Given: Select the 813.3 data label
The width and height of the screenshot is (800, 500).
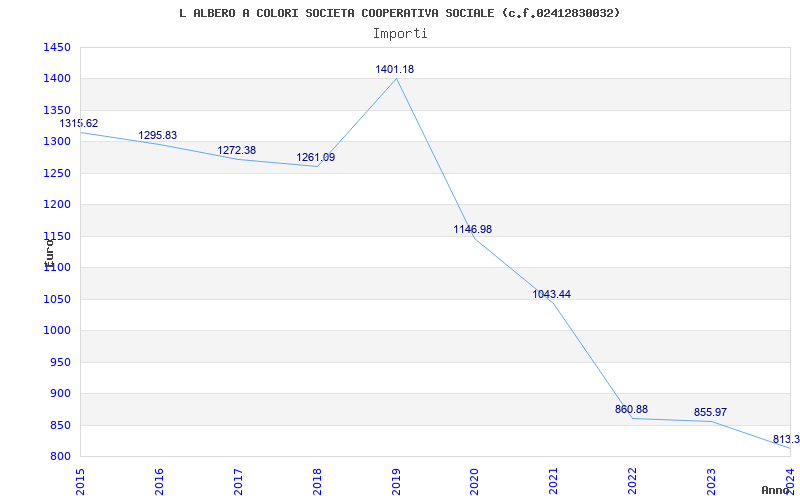Looking at the screenshot, I should click(x=786, y=439).
